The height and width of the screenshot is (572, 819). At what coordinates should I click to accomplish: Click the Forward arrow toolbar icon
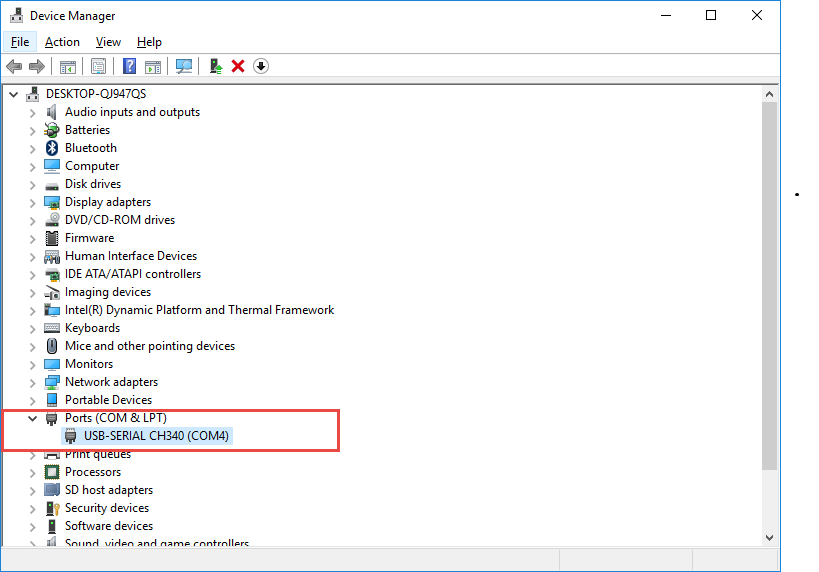[37, 66]
